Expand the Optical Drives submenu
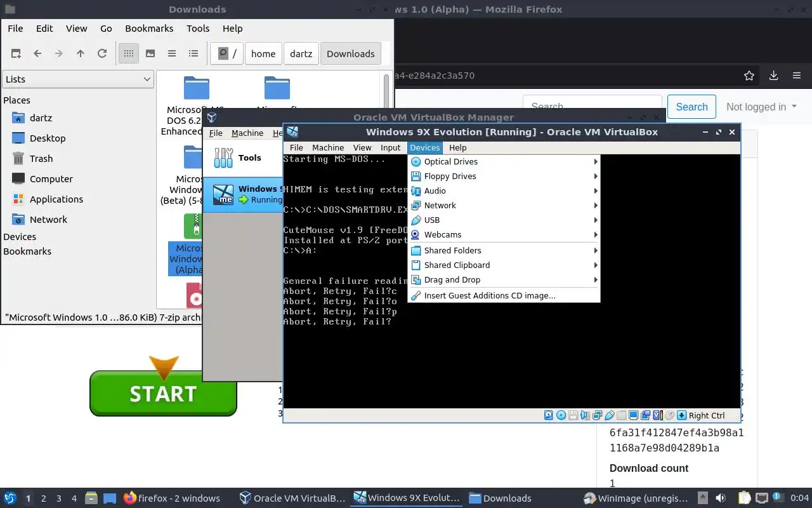This screenshot has height=508, width=812. click(504, 162)
